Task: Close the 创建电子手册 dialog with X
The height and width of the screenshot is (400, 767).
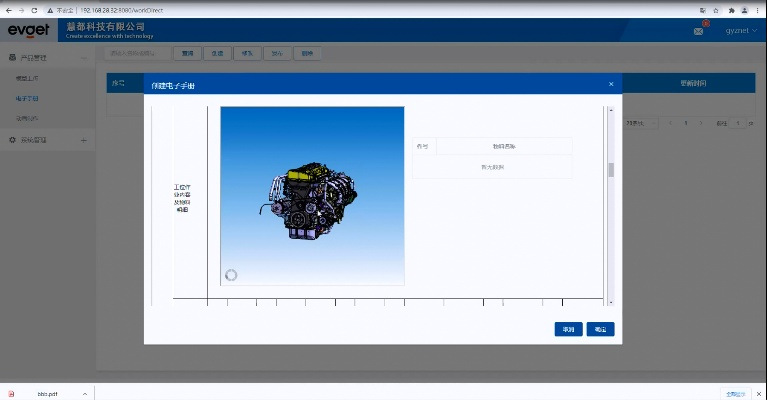Action: click(x=611, y=84)
